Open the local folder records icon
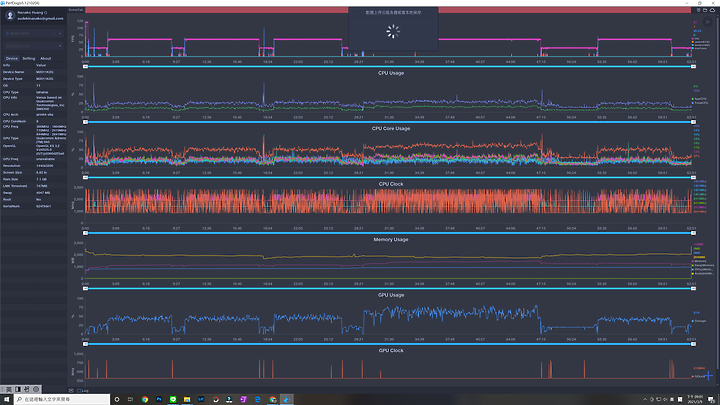Screen dimensions: 720x405 (x=705, y=10)
